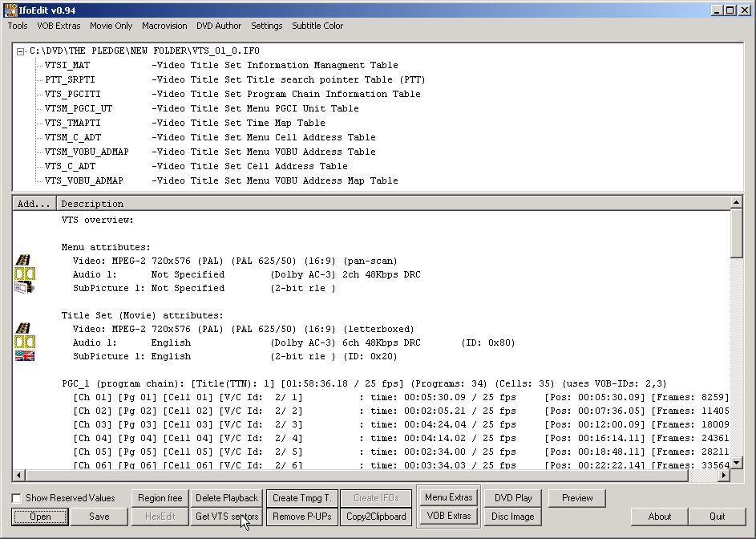Click the menu Audio 1 Dolby icon
Viewport: 756px width, 539px height.
coord(25,274)
